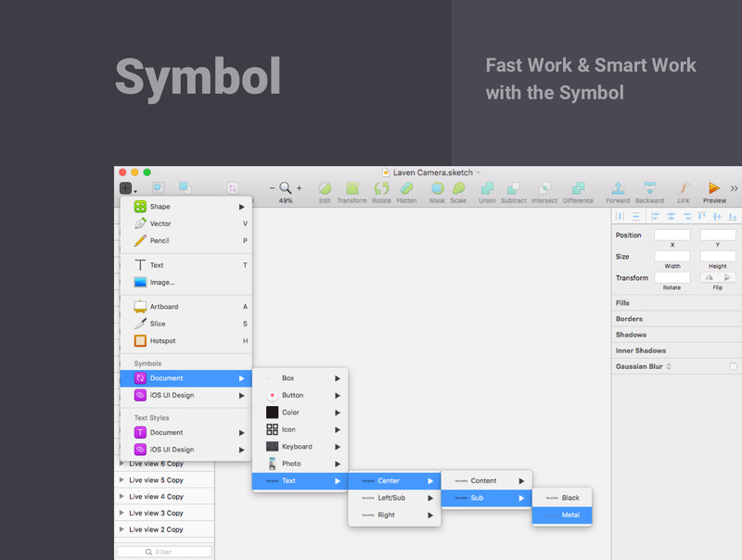The height and width of the screenshot is (560, 742).
Task: Choose the Vector tool menu item
Action: click(x=186, y=223)
